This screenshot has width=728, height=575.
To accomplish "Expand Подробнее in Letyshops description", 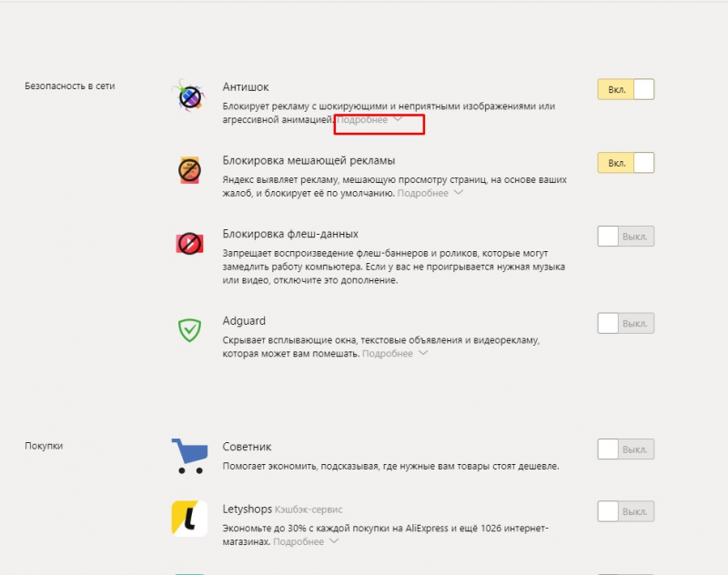I will [x=306, y=541].
